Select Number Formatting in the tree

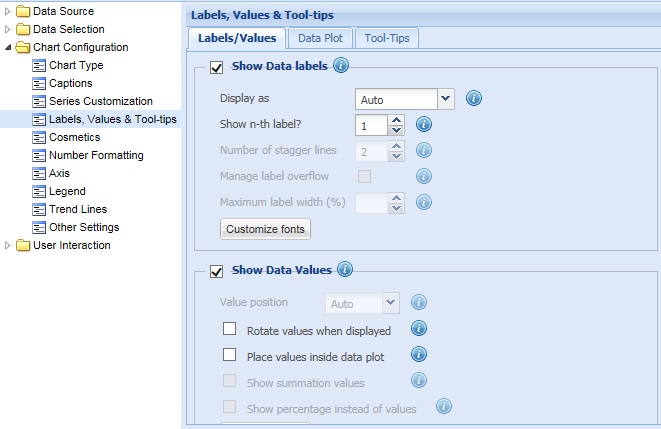pyautogui.click(x=95, y=155)
